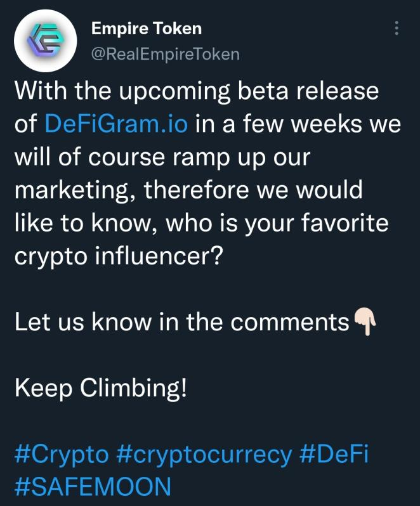Tap the "Keep Climbing!" line
The height and width of the screenshot is (506, 420).
(x=101, y=388)
